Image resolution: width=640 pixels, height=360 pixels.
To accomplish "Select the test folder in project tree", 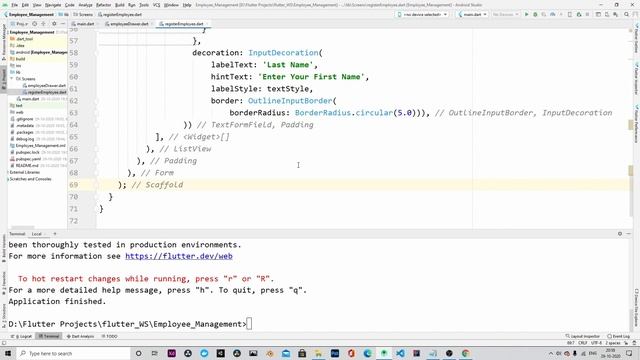I will (16, 106).
